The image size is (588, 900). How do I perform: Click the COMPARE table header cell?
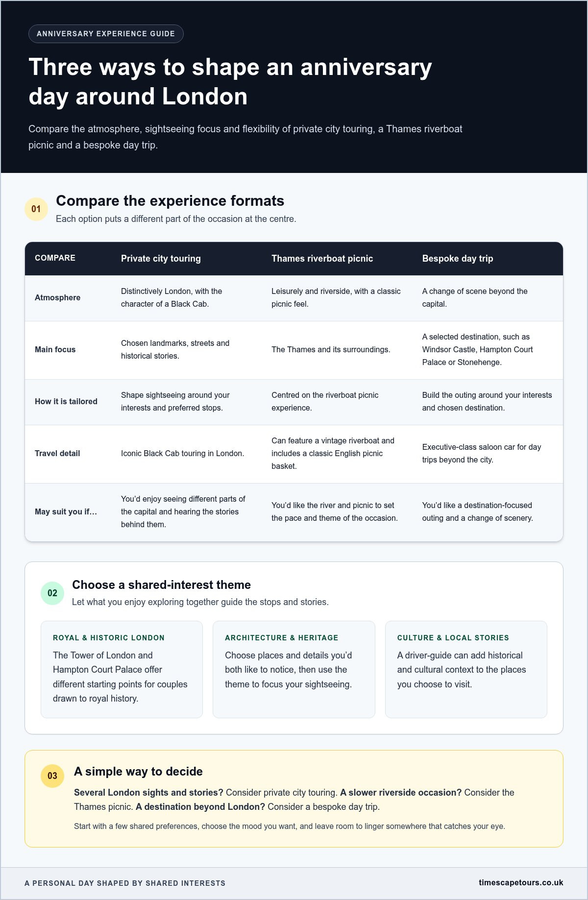pyautogui.click(x=55, y=258)
